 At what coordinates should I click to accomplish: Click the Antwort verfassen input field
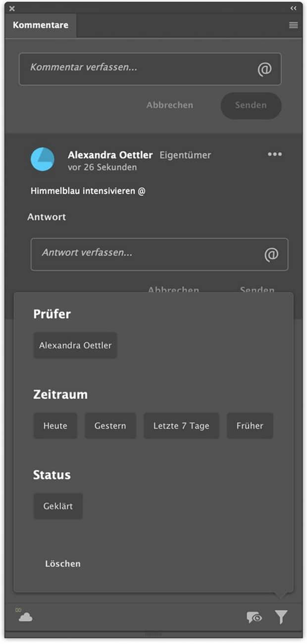(149, 254)
